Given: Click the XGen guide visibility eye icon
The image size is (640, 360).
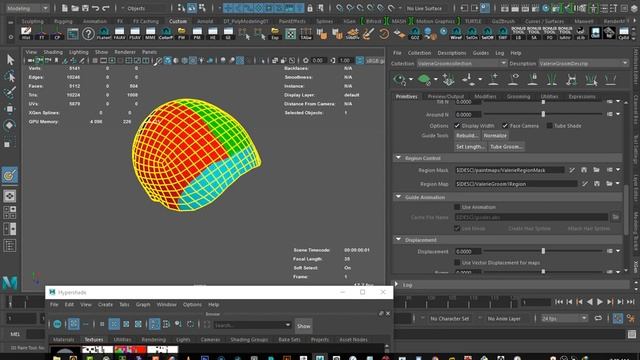Looking at the screenshot, I should pyautogui.click(x=514, y=79).
